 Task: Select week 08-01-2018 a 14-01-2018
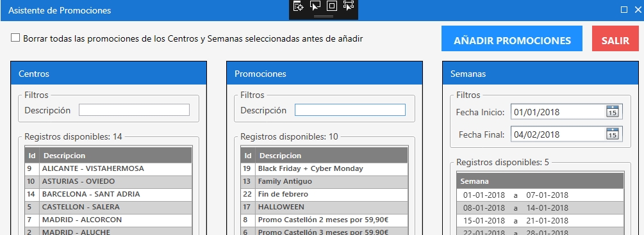point(540,208)
